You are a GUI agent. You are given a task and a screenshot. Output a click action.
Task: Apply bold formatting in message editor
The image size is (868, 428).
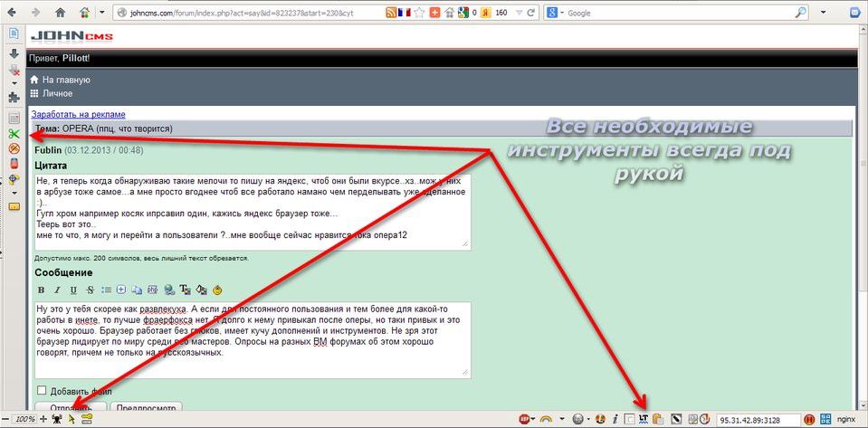coord(41,290)
